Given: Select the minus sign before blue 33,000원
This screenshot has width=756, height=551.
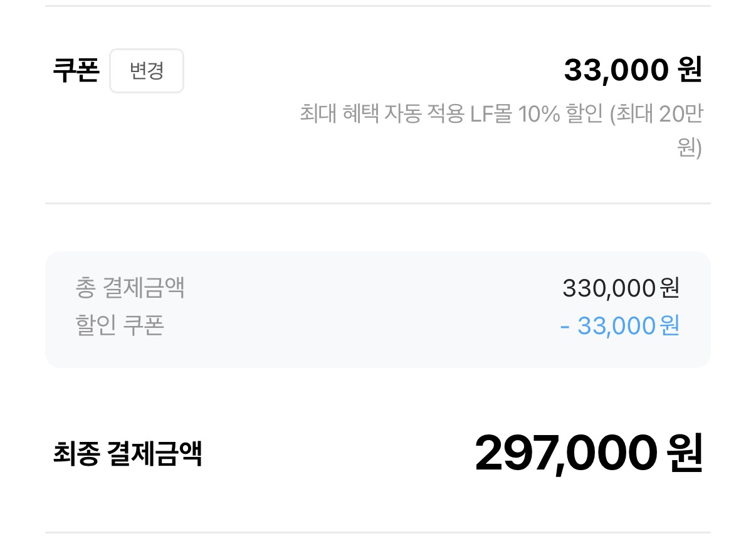Looking at the screenshot, I should pos(565,327).
